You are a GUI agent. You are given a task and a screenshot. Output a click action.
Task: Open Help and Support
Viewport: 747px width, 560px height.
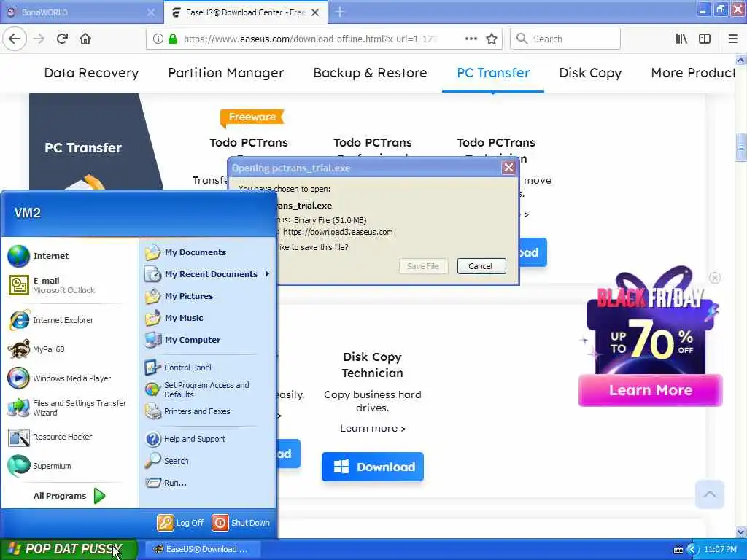[x=208, y=439]
